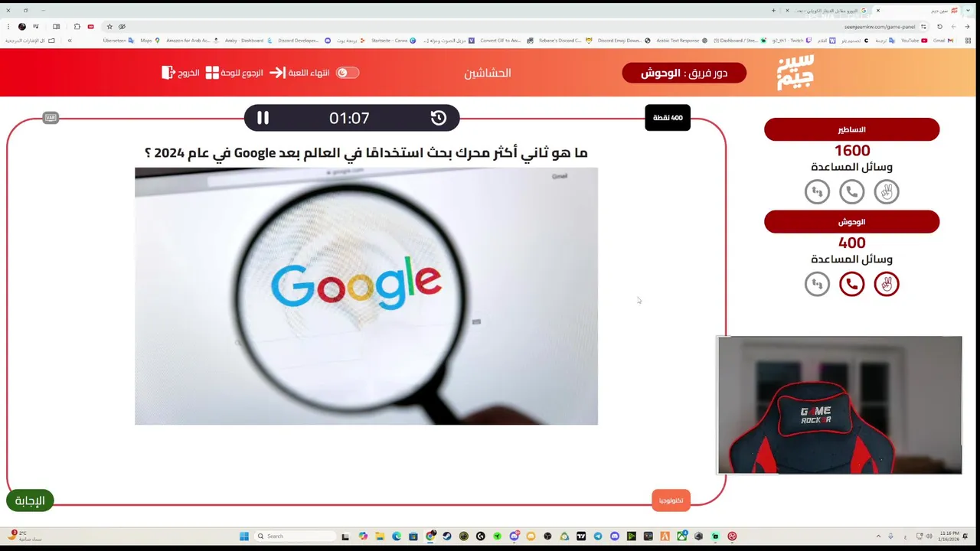Click the الوحوش team swap help icon

point(818,284)
